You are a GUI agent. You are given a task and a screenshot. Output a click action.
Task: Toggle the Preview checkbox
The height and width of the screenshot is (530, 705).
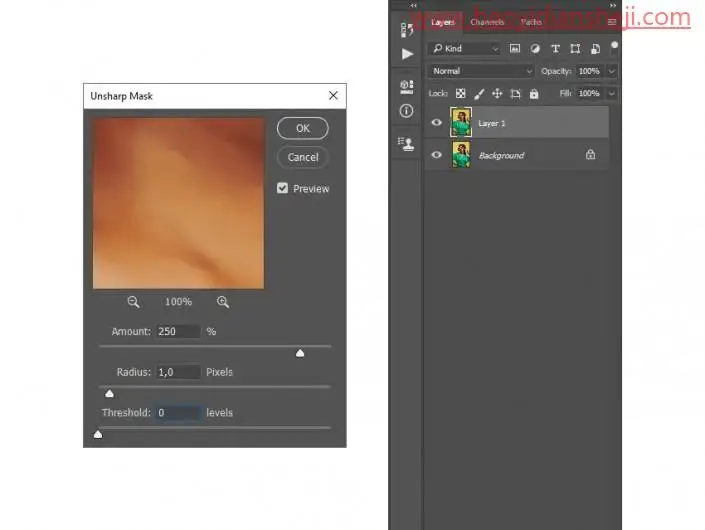coord(282,188)
